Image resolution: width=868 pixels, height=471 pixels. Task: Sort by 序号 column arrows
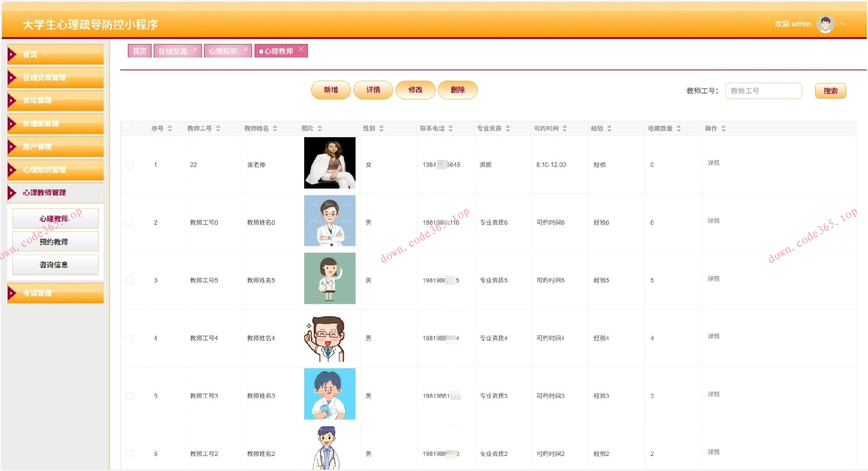[x=170, y=128]
